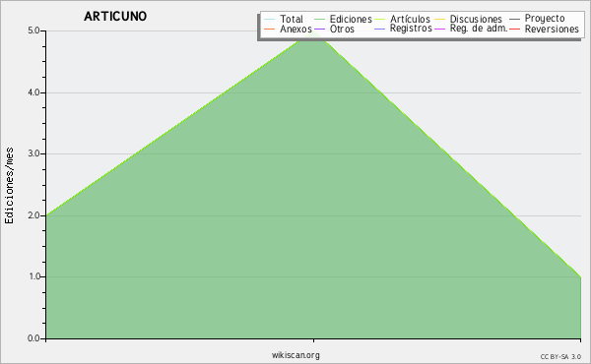Click the light blue Total legend line
Screen dimensions: 591x364
tap(270, 20)
